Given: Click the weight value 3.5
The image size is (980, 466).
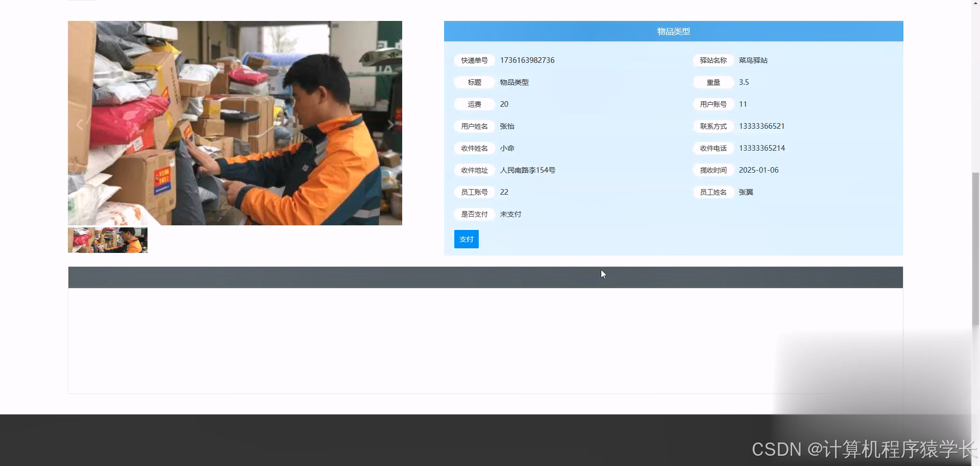Looking at the screenshot, I should (x=744, y=82).
